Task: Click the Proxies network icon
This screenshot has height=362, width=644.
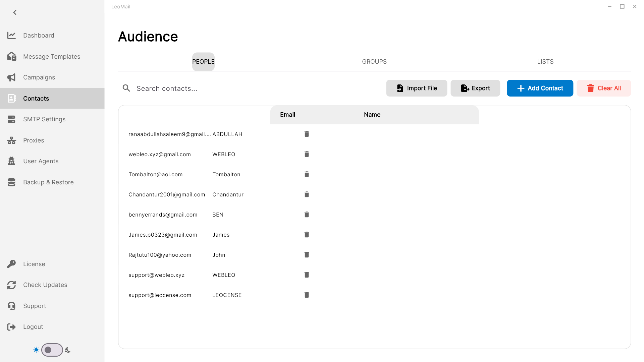Action: coord(11,140)
